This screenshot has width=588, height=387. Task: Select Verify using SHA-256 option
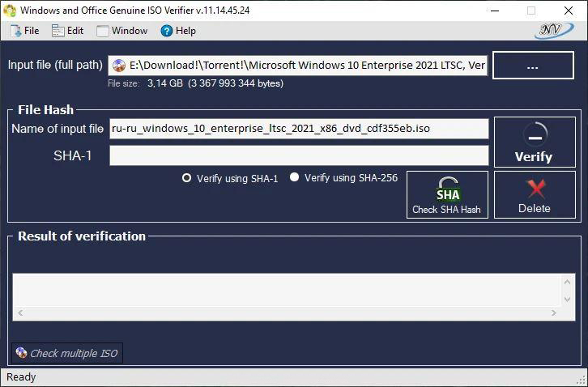pyautogui.click(x=343, y=177)
